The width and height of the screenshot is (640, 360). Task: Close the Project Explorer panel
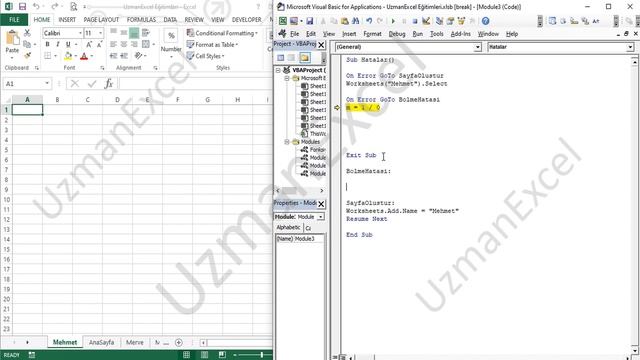pos(321,45)
